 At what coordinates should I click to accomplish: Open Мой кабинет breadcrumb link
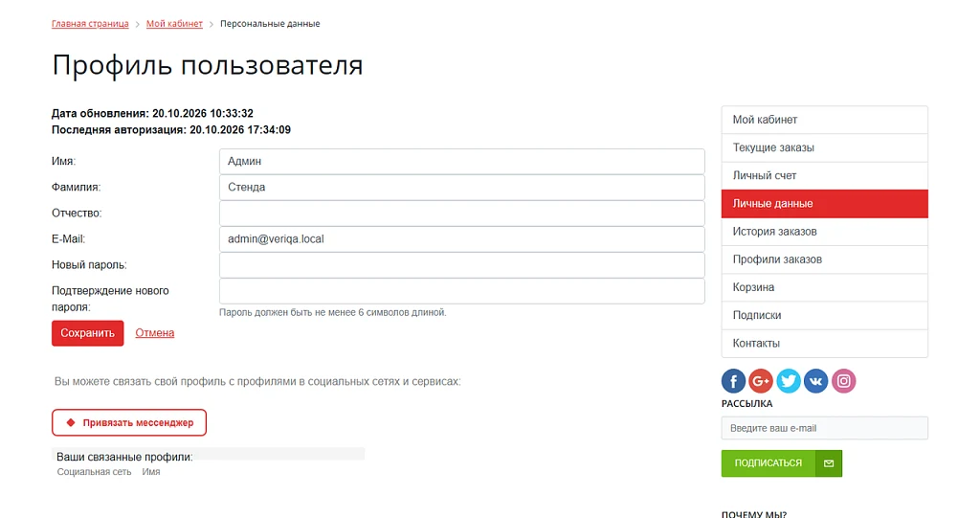coord(174,24)
